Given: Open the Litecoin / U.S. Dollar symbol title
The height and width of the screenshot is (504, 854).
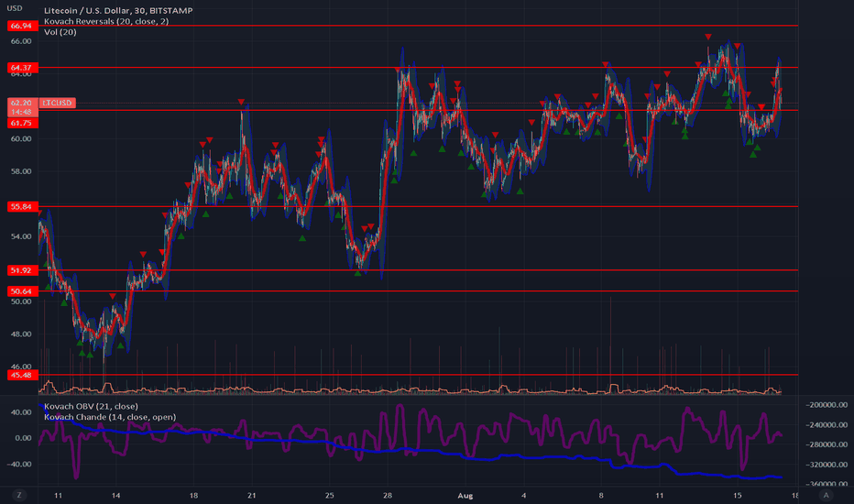Looking at the screenshot, I should [x=118, y=10].
